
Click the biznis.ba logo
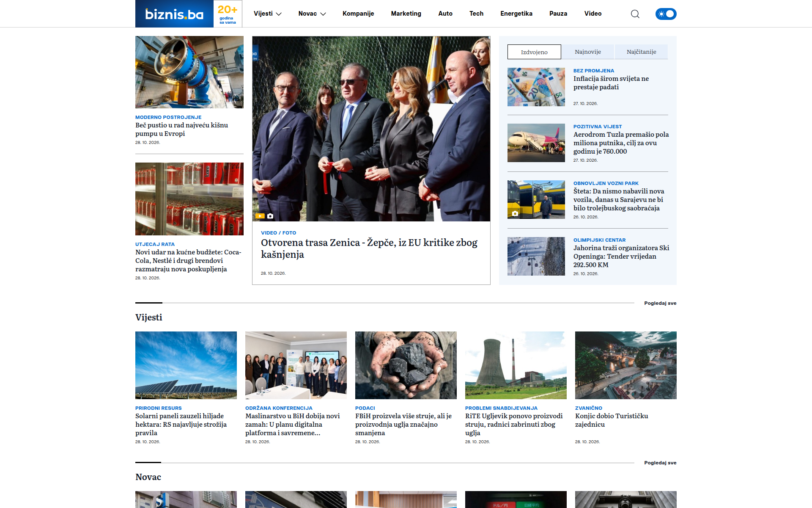[174, 14]
